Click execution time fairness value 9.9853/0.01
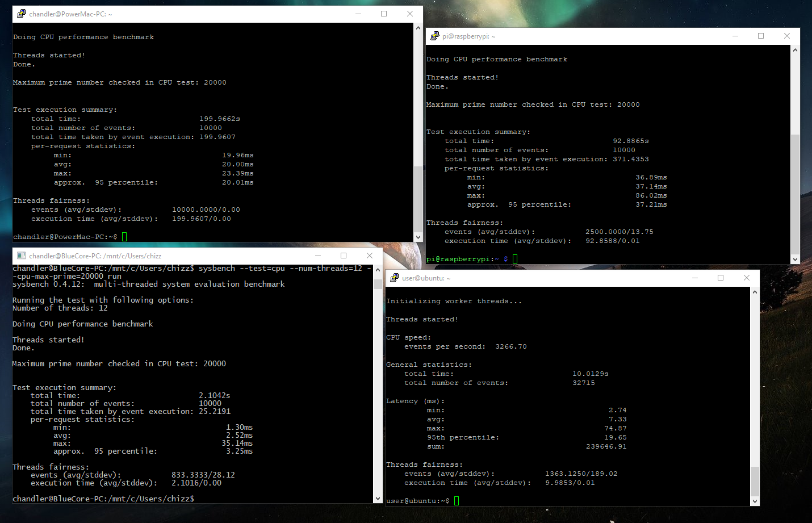812x523 pixels. tap(570, 483)
